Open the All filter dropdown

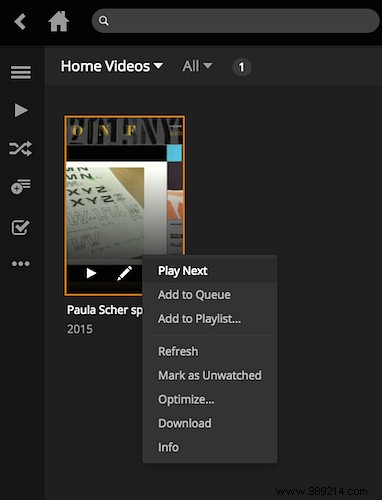[197, 66]
